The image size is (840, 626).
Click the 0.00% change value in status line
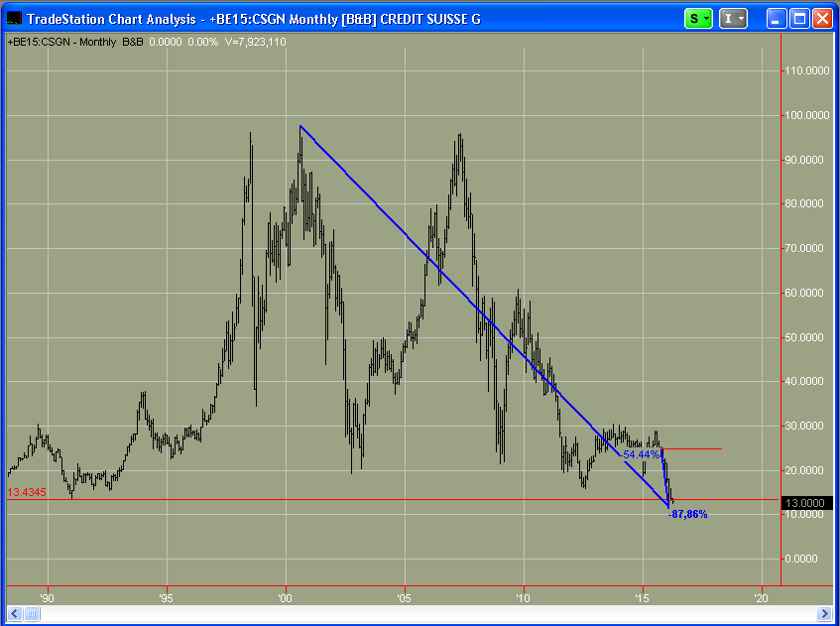point(202,42)
